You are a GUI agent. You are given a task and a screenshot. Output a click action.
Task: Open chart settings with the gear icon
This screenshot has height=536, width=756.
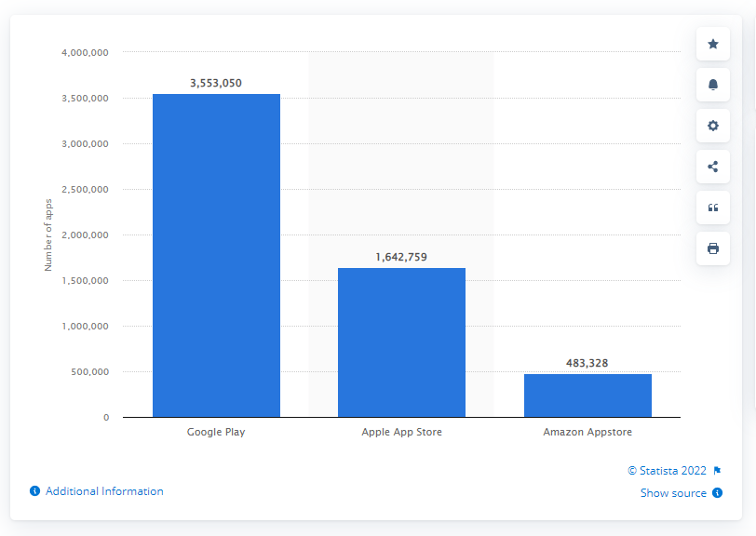click(x=712, y=126)
